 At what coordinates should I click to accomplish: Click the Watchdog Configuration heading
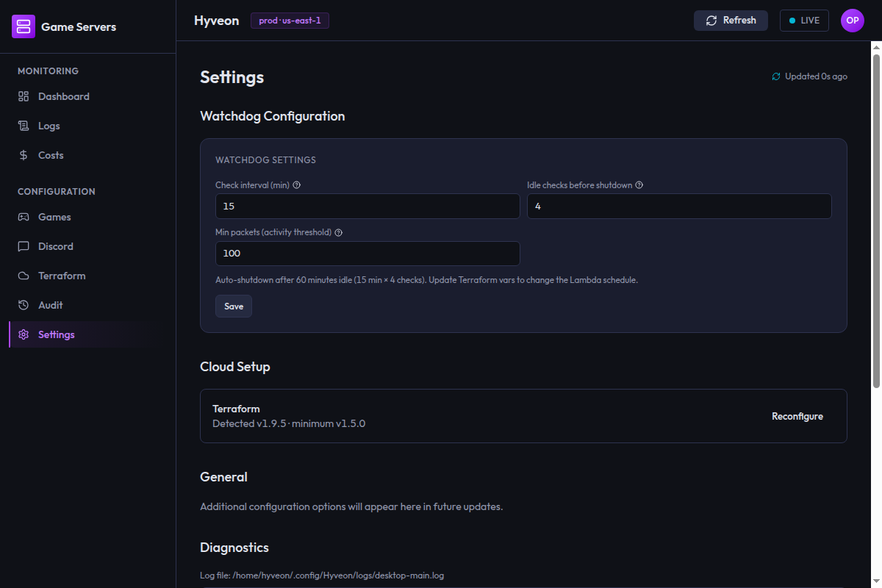pyautogui.click(x=272, y=116)
